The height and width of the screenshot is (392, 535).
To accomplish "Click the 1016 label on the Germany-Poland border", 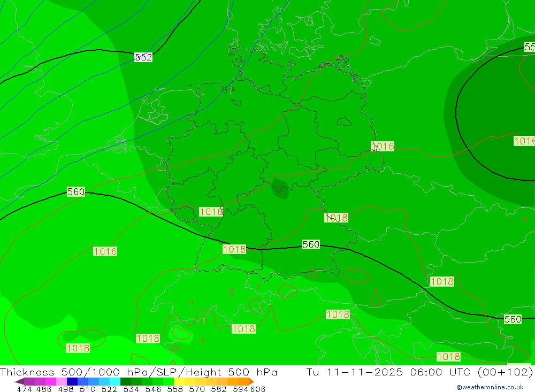I will coord(383,147).
